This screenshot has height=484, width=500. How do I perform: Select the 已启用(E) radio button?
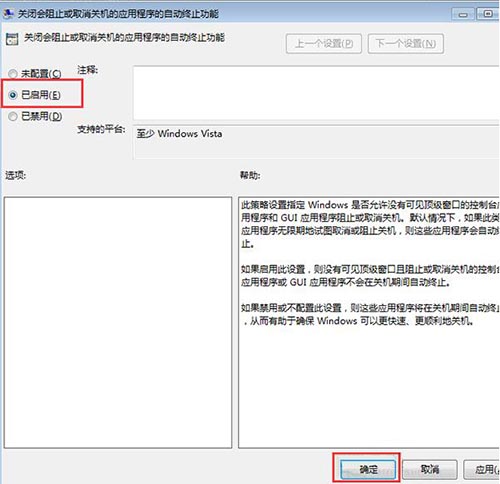[x=13, y=95]
